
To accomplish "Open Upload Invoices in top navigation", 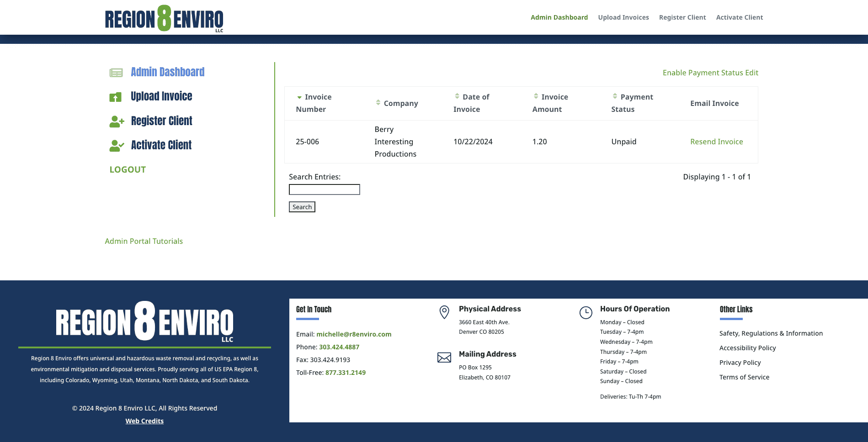I will pyautogui.click(x=623, y=17).
